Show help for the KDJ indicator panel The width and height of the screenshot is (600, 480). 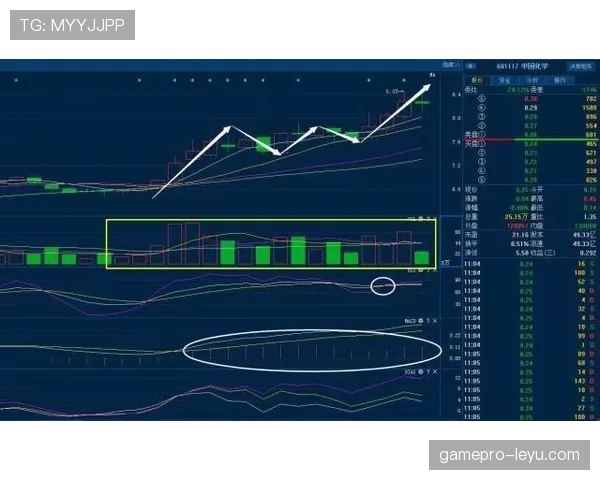pyautogui.click(x=428, y=270)
